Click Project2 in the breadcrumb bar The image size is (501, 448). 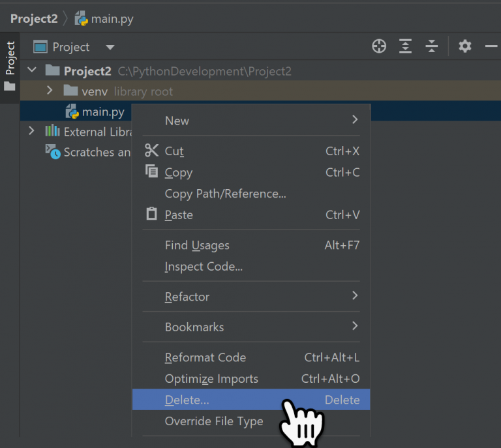point(34,19)
